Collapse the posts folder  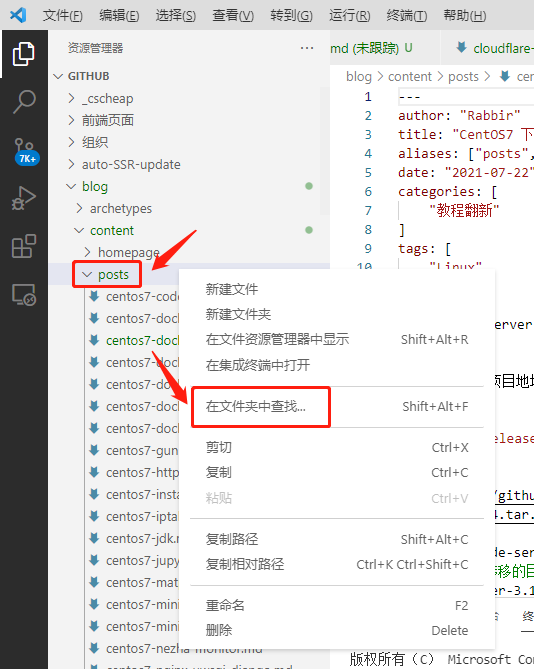(x=113, y=274)
